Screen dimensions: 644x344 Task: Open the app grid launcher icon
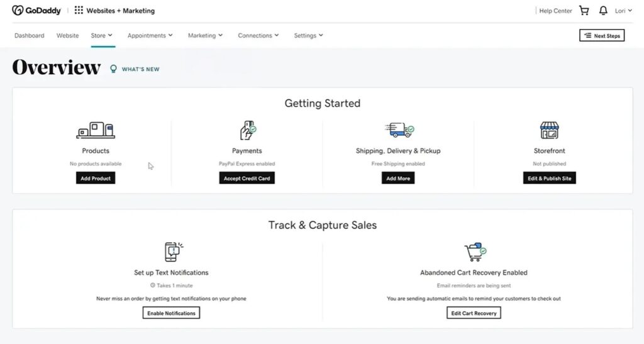(x=79, y=10)
